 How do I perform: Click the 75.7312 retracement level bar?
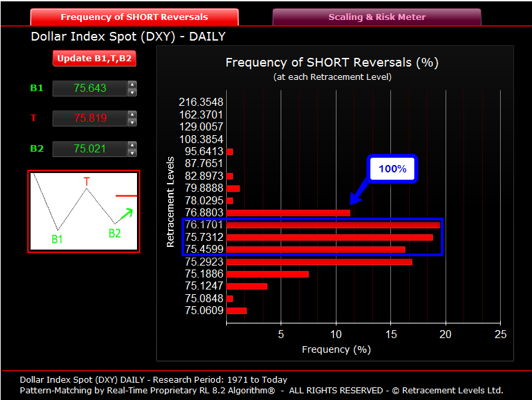pos(329,237)
